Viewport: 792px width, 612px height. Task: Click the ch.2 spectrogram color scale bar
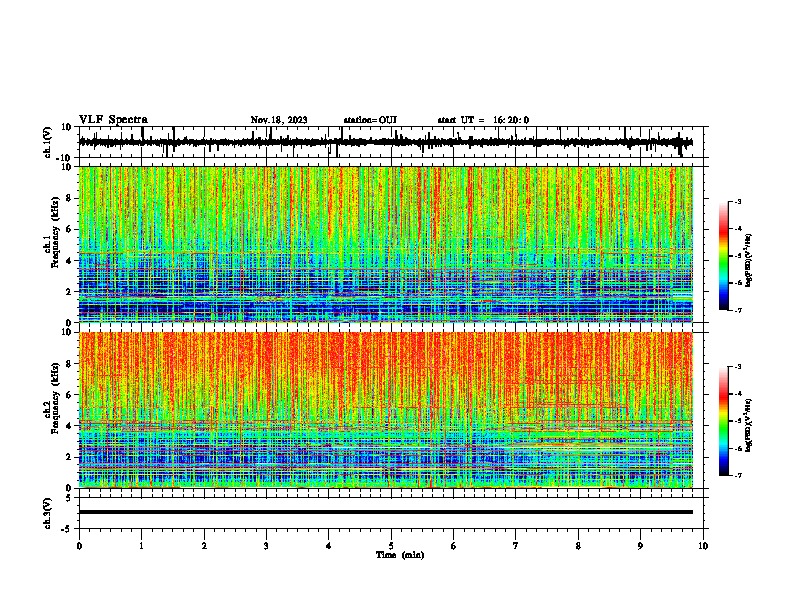pyautogui.click(x=723, y=421)
